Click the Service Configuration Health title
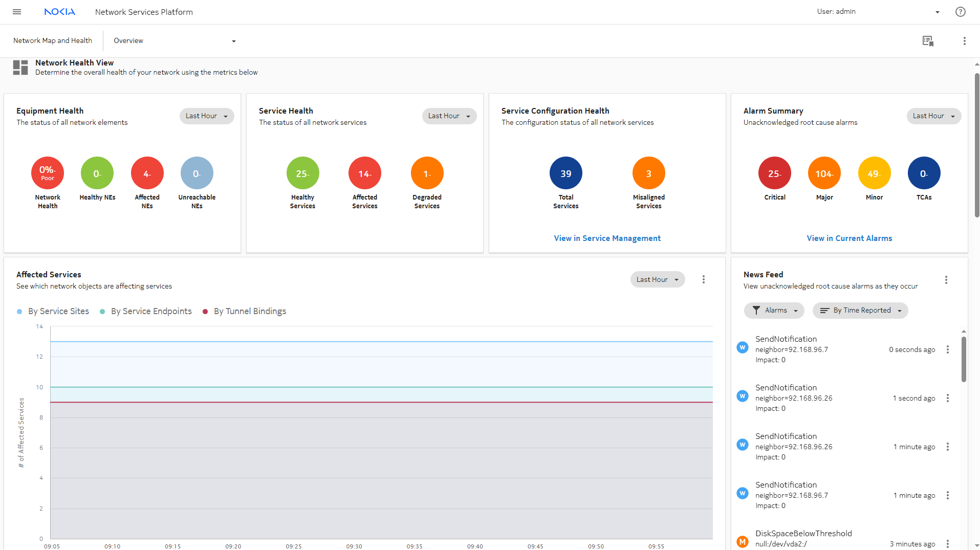The height and width of the screenshot is (550, 980). [555, 111]
